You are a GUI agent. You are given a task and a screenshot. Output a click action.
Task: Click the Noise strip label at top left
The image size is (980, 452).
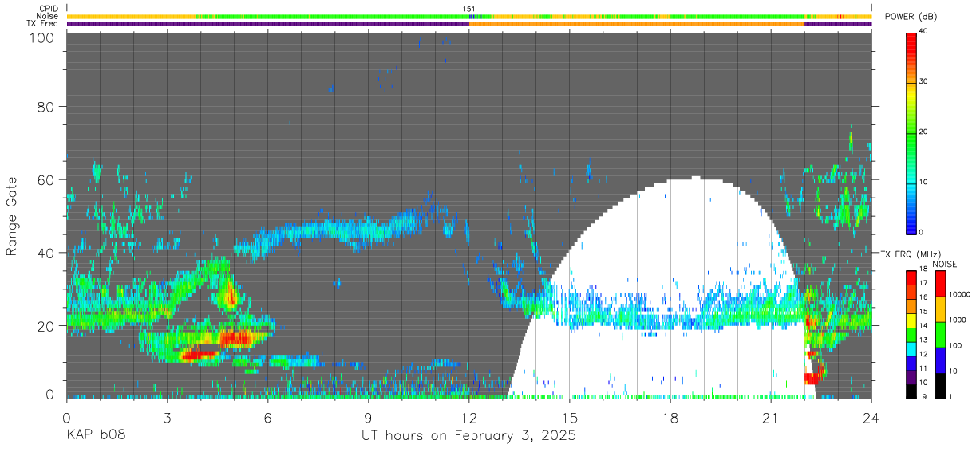coord(47,16)
